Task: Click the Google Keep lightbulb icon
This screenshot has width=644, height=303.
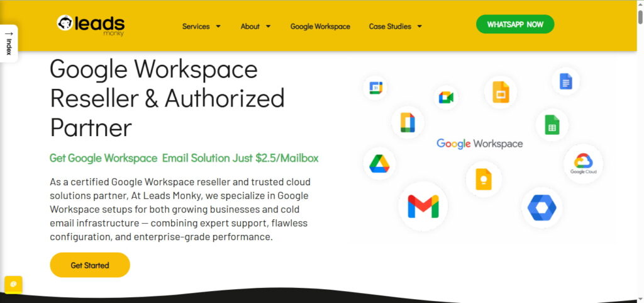Action: pyautogui.click(x=483, y=179)
